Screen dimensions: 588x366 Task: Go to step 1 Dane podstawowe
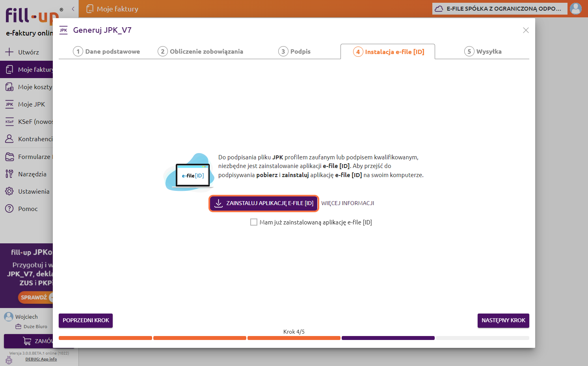(x=106, y=51)
